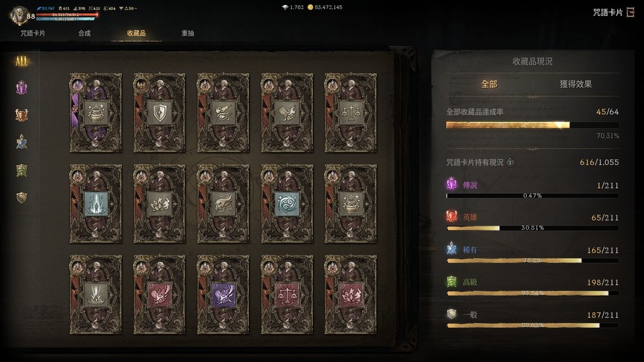The height and width of the screenshot is (362, 644).
Task: Switch to the 咒語卡片 tab
Action: [x=33, y=34]
